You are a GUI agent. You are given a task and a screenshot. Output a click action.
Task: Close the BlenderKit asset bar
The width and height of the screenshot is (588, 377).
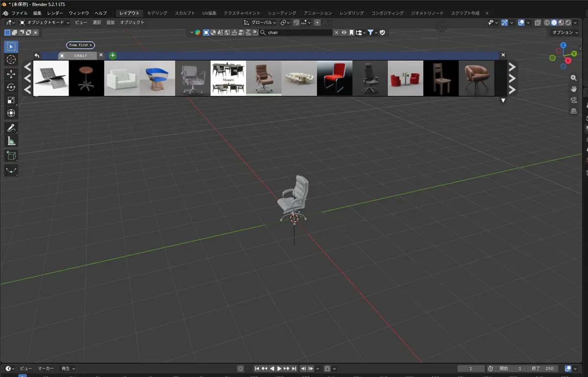pyautogui.click(x=503, y=55)
